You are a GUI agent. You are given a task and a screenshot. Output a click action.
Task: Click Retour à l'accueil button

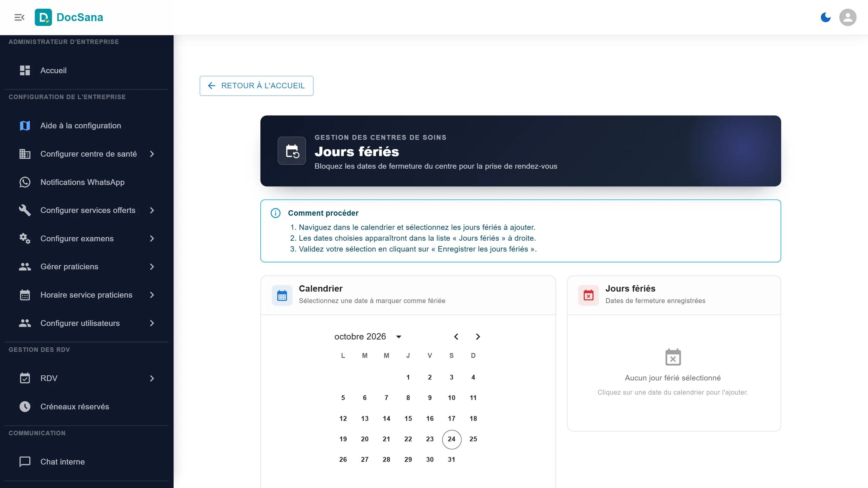pos(256,86)
